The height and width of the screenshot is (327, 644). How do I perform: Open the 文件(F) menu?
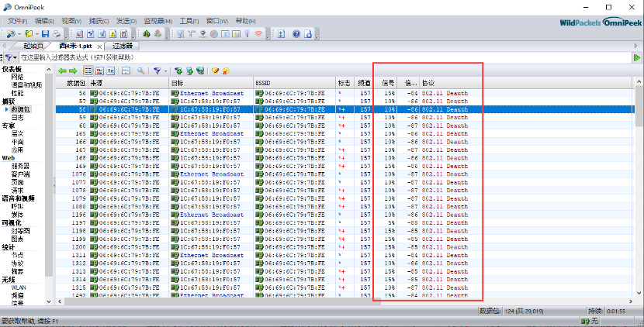coord(17,22)
